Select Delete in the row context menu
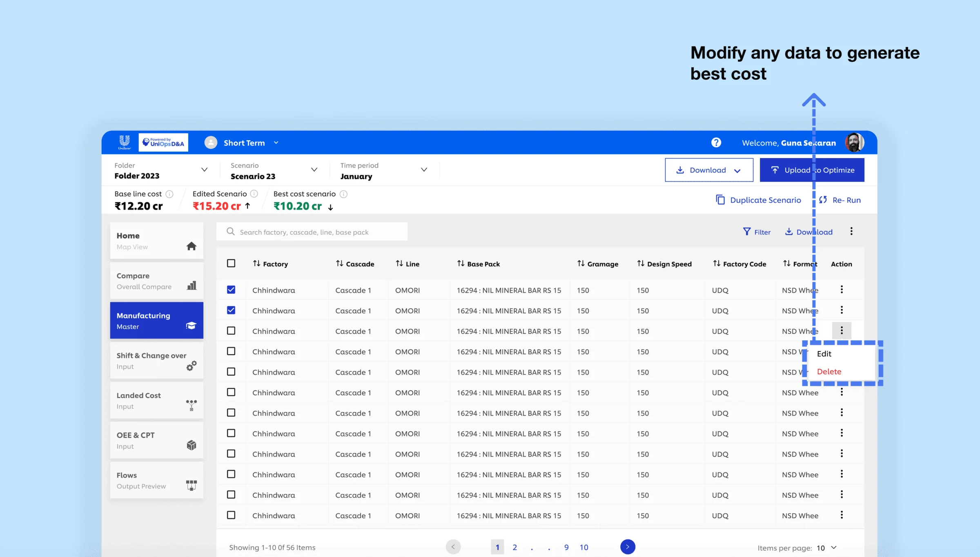980x557 pixels. click(x=829, y=371)
